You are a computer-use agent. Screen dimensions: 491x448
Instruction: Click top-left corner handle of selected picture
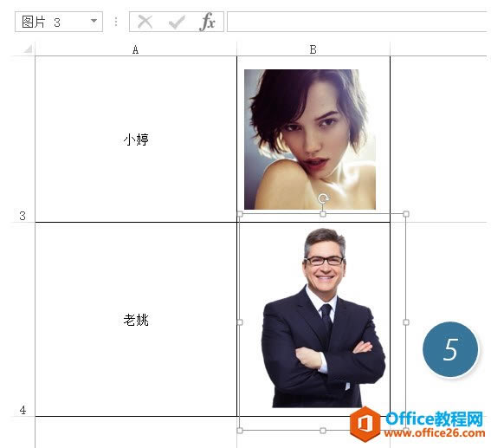tap(240, 214)
